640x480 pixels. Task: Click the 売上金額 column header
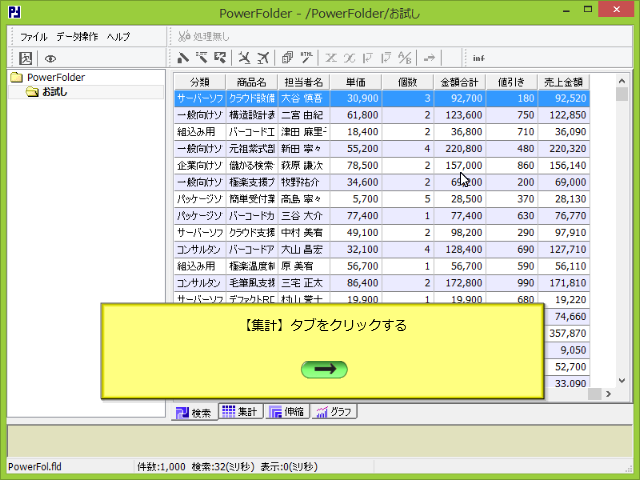click(x=563, y=82)
